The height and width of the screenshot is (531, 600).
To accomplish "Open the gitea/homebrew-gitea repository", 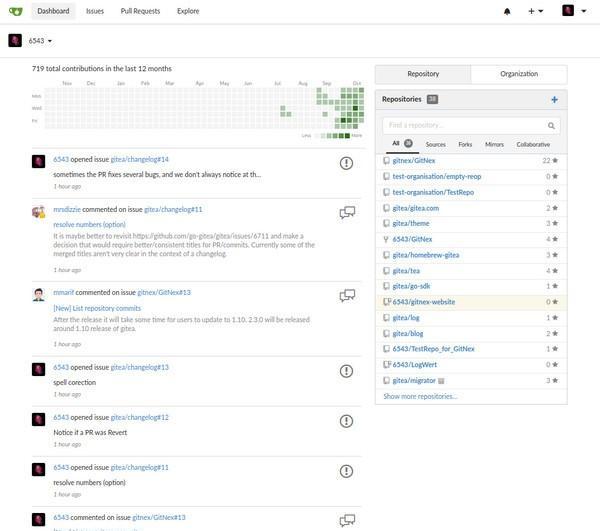I will pos(426,255).
